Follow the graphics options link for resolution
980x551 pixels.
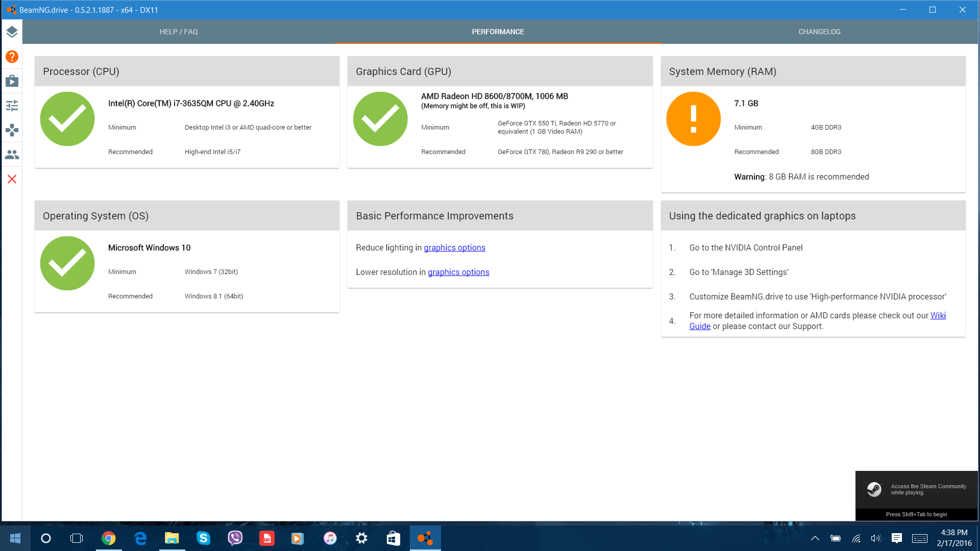458,272
